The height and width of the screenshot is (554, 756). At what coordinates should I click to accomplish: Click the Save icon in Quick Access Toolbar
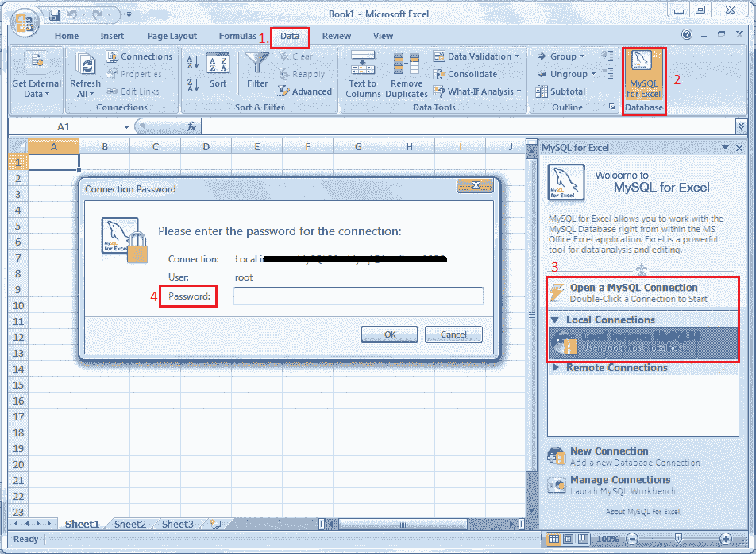[54, 14]
